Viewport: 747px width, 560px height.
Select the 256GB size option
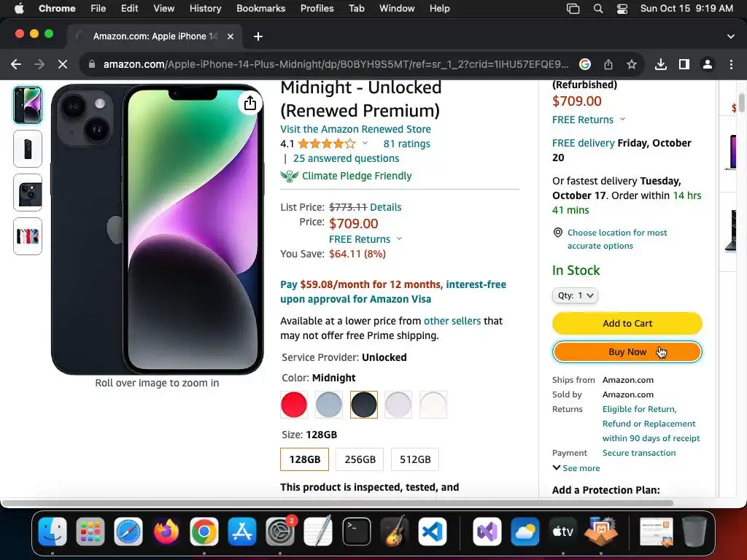tap(360, 459)
